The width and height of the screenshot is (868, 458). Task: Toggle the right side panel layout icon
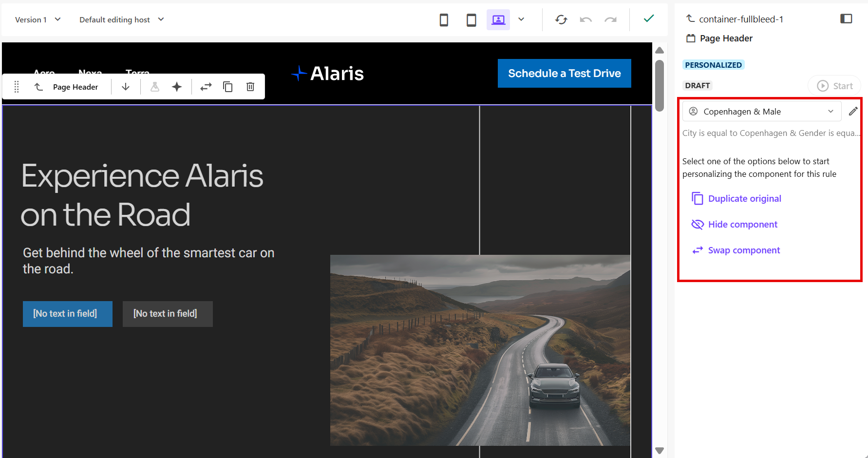coord(846,19)
